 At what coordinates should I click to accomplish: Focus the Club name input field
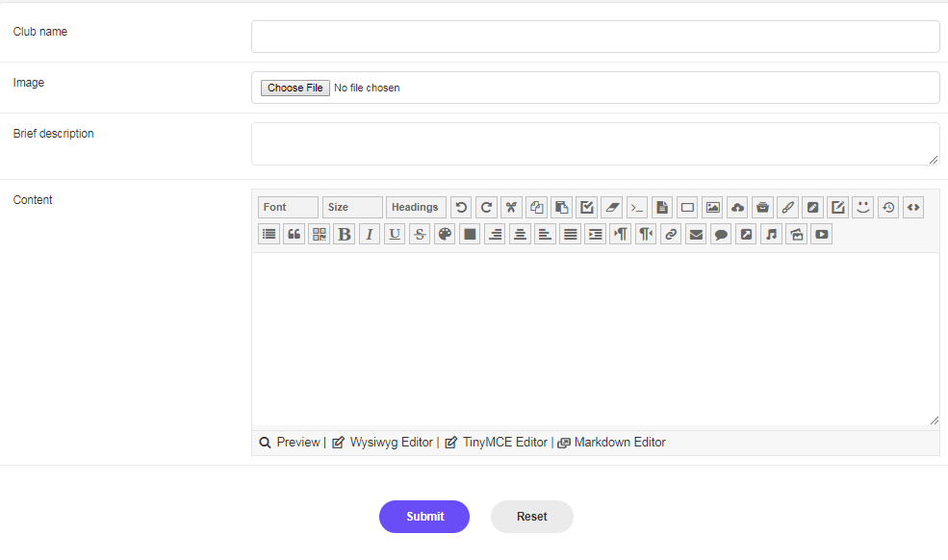coord(596,37)
